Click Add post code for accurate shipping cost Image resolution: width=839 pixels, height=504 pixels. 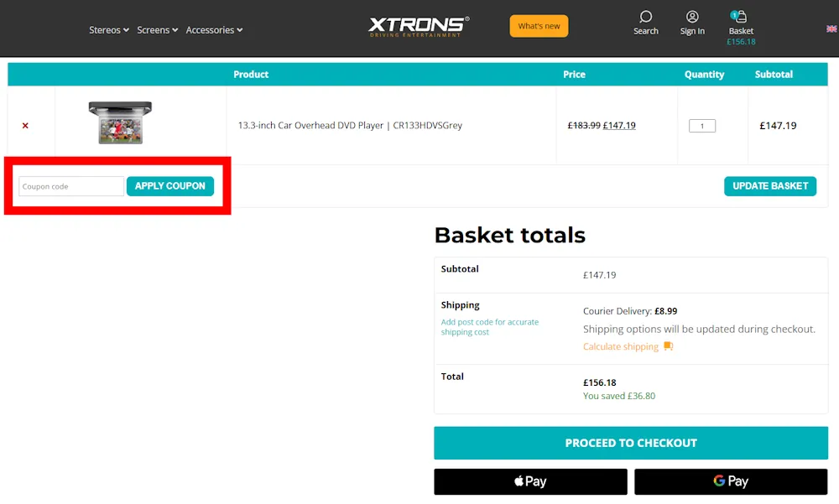(x=489, y=327)
